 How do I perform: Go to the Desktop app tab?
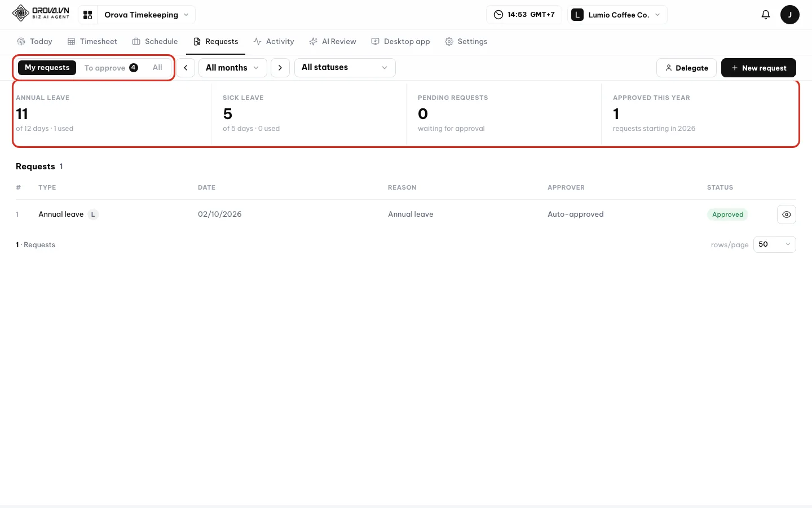click(400, 42)
